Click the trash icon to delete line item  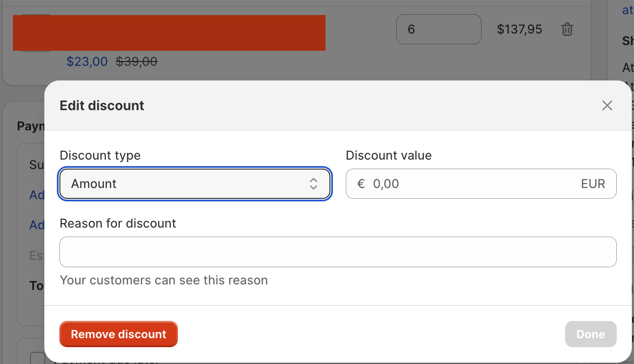click(x=567, y=29)
